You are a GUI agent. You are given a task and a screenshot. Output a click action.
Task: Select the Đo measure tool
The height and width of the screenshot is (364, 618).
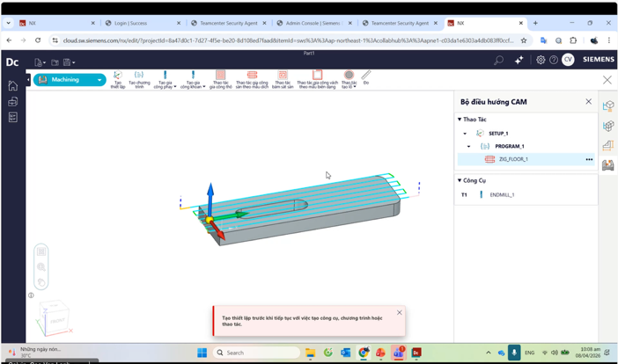(x=366, y=77)
